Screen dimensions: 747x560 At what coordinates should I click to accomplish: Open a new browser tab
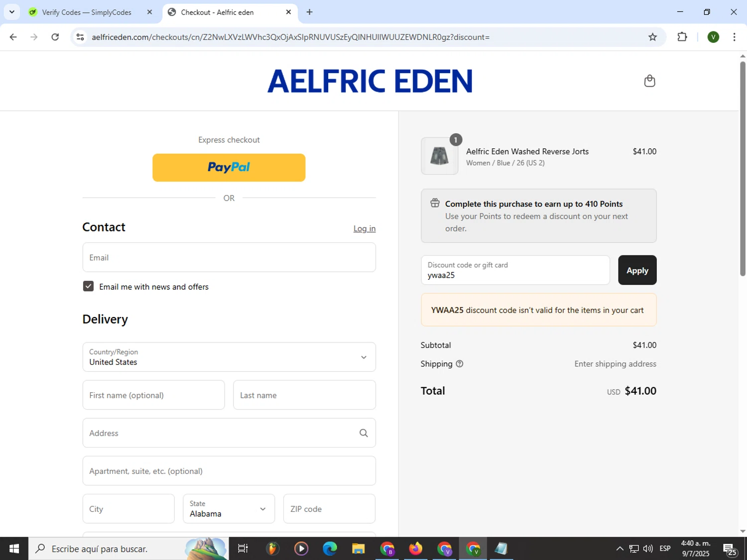pyautogui.click(x=309, y=12)
